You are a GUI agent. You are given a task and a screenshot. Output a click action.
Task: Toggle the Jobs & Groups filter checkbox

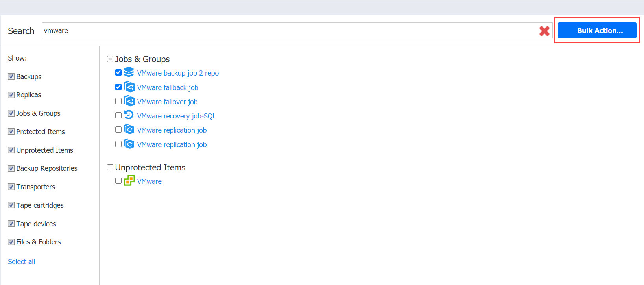coord(11,113)
